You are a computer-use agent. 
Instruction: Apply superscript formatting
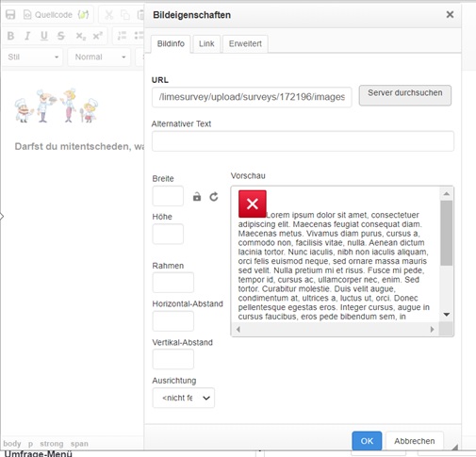(97, 36)
